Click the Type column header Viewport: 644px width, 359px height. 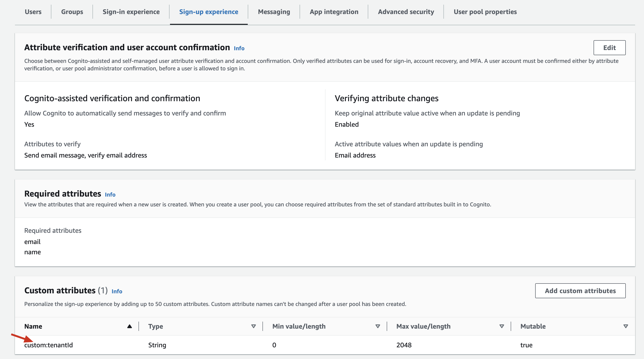(156, 326)
